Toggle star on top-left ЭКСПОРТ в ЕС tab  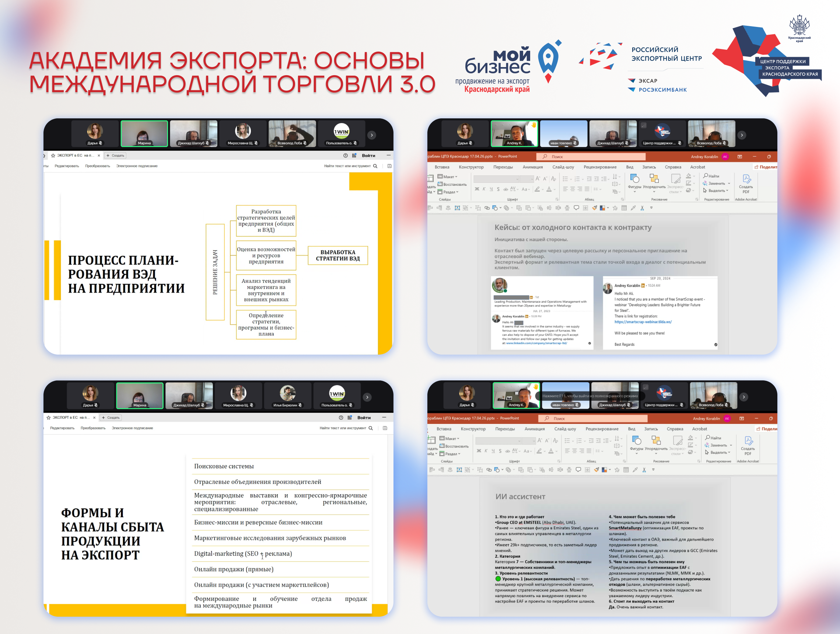click(x=53, y=155)
